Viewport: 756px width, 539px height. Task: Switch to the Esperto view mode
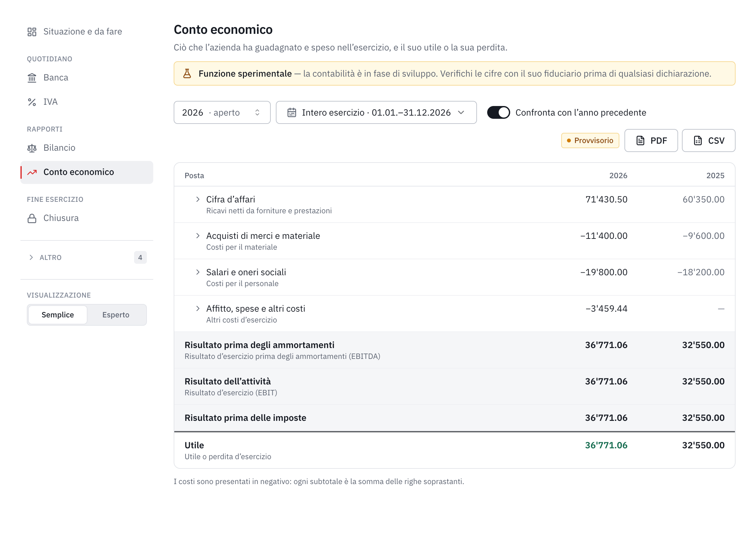click(x=116, y=315)
